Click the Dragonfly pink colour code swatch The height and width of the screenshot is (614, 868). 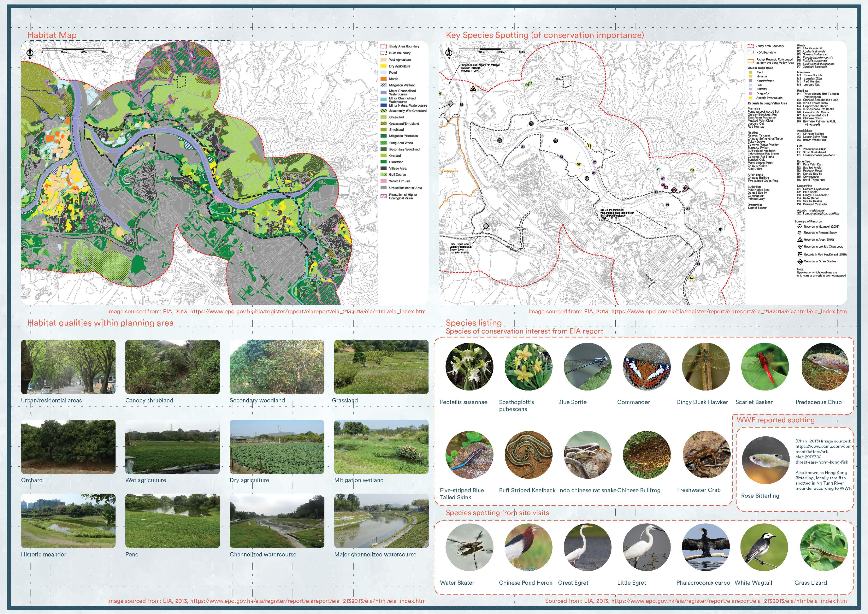coord(751,93)
